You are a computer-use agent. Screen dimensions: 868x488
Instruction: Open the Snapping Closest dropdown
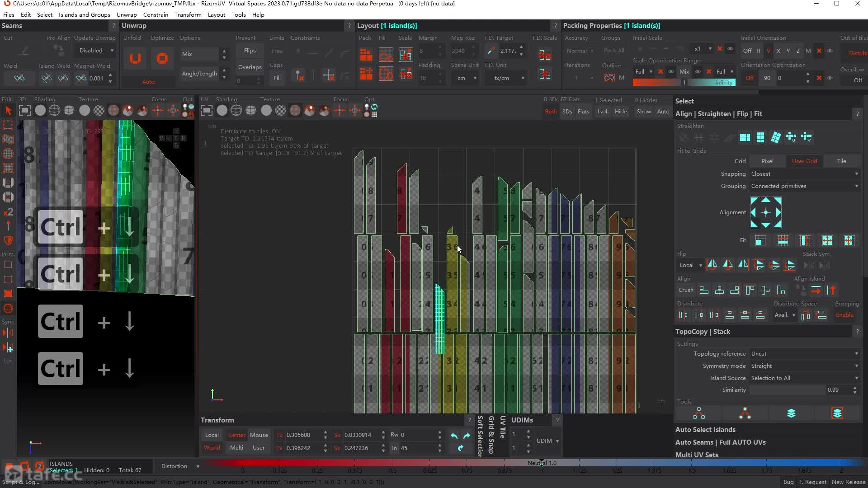[x=804, y=174]
